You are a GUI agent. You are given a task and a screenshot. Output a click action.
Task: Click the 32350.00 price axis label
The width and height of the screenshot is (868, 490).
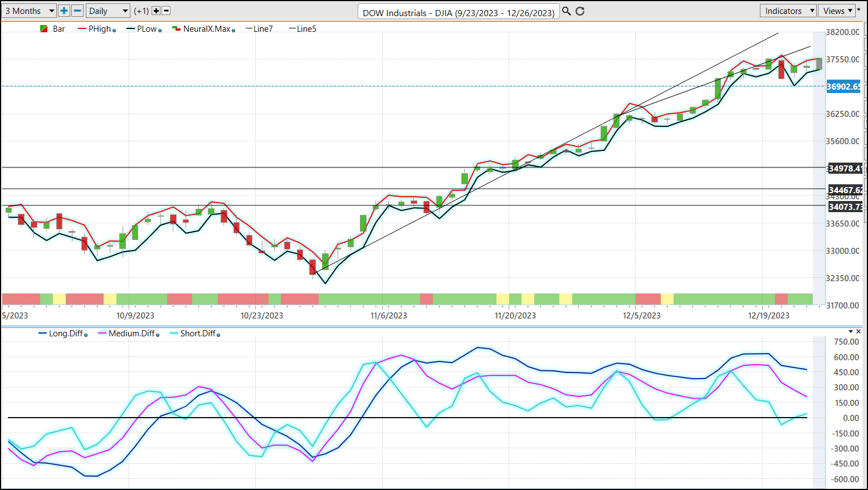[x=843, y=278]
